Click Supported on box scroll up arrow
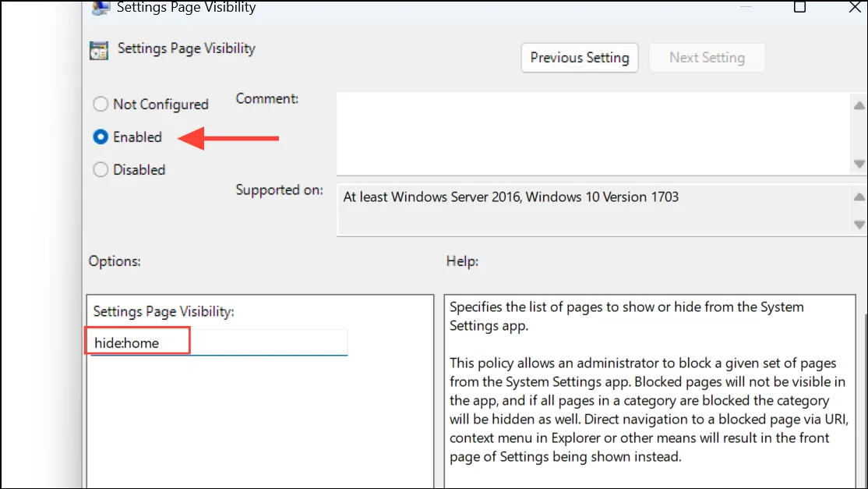This screenshot has height=489, width=868. tap(859, 197)
